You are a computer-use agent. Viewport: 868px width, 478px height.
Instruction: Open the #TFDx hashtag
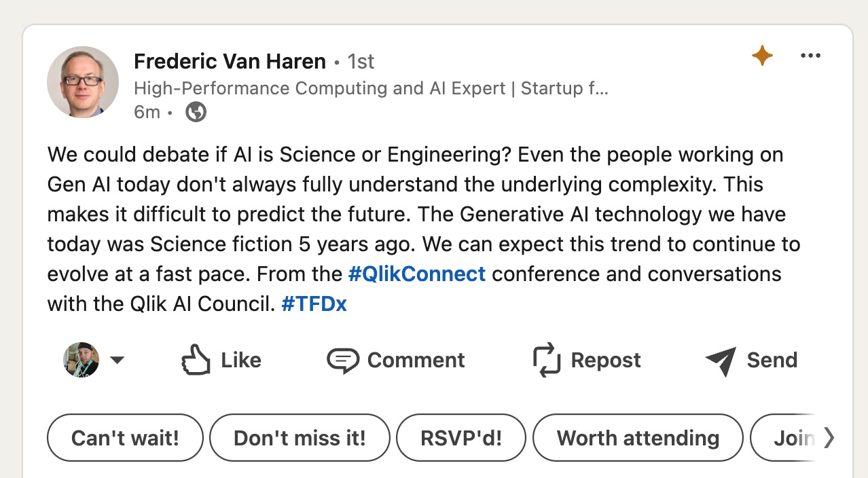[314, 304]
